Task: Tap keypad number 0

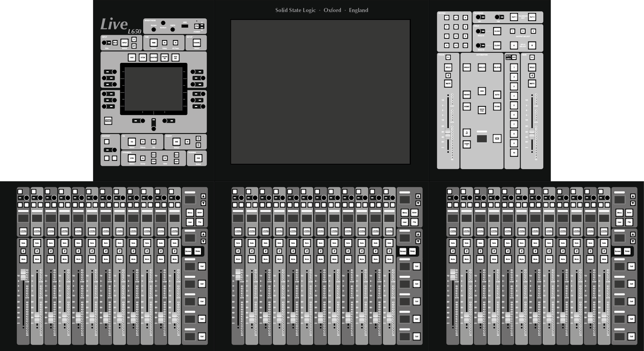Action: (x=456, y=45)
